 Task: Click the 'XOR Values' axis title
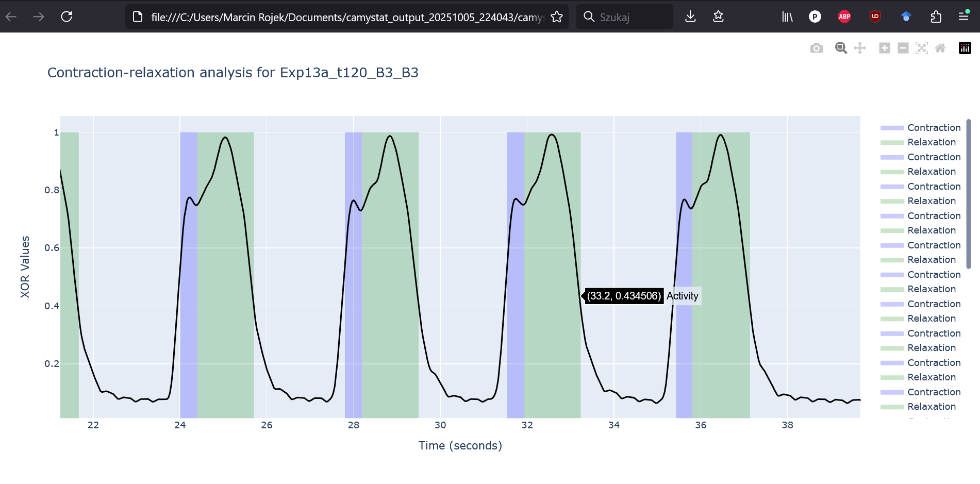click(x=25, y=267)
